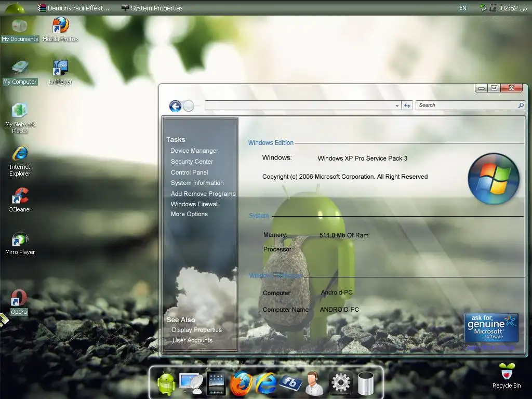Viewport: 532px width, 399px height.
Task: Select System Properties taskbar item
Action: [152, 8]
